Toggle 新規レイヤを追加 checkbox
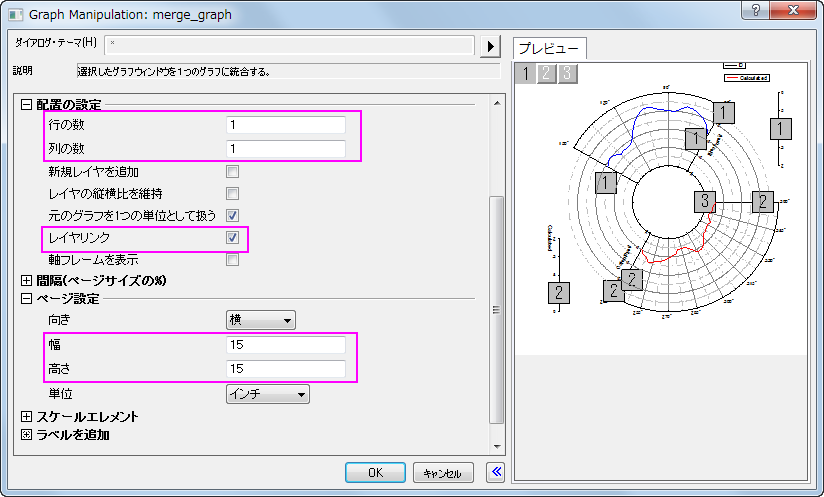 pyautogui.click(x=232, y=171)
